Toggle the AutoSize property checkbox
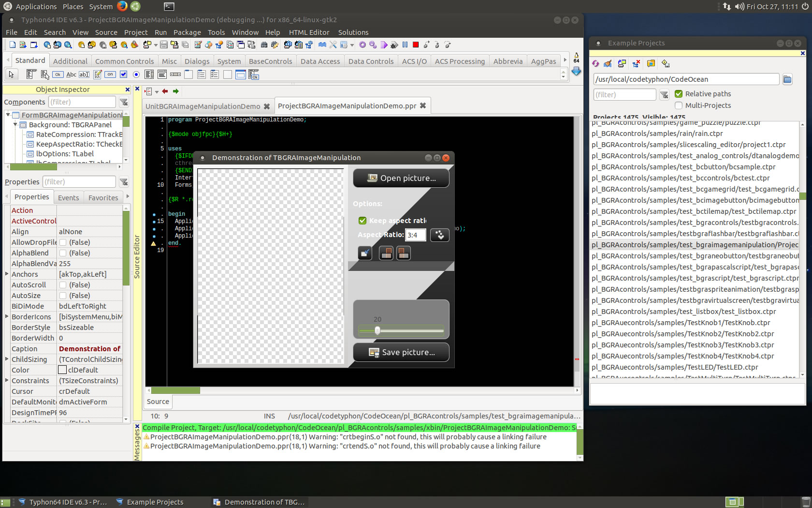The height and width of the screenshot is (508, 812). [63, 296]
